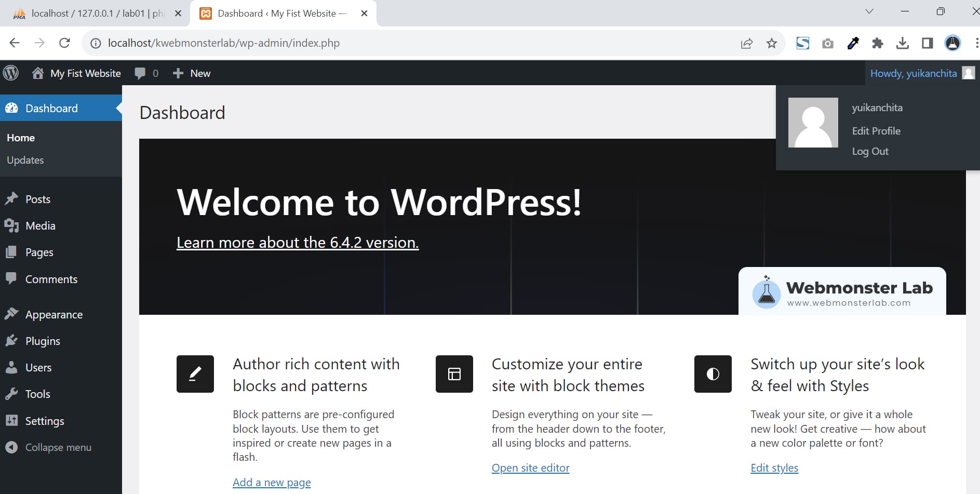Click the Webmonster Lab flask logo
This screenshot has width=980, height=494.
pyautogui.click(x=766, y=293)
